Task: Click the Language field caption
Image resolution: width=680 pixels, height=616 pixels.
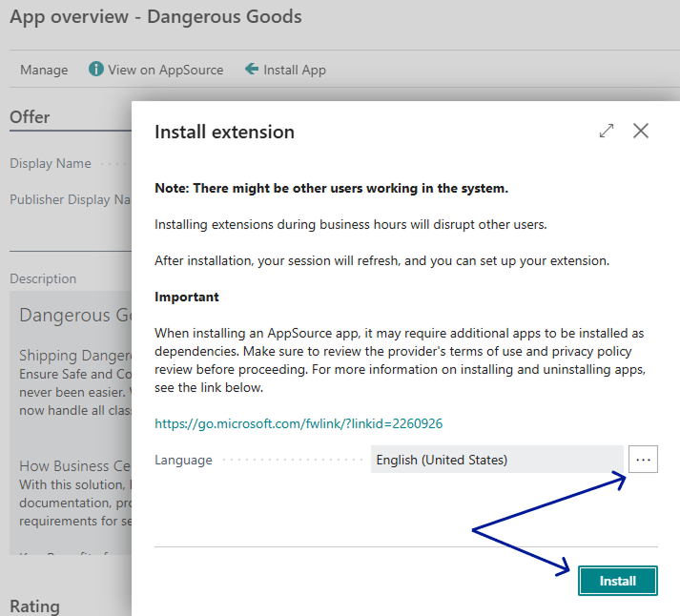Action: pos(183,460)
